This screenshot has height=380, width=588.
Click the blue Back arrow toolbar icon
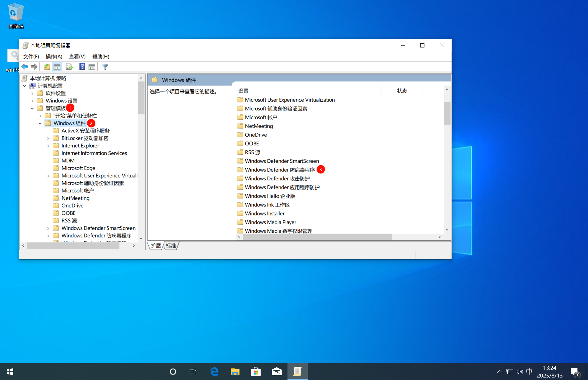(25, 67)
